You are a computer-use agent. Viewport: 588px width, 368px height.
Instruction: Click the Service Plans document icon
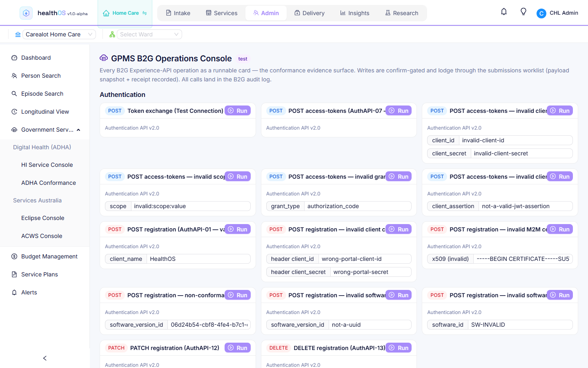click(14, 274)
